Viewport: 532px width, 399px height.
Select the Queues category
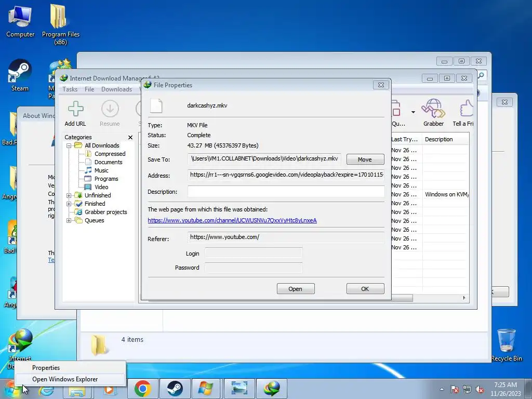pyautogui.click(x=95, y=220)
